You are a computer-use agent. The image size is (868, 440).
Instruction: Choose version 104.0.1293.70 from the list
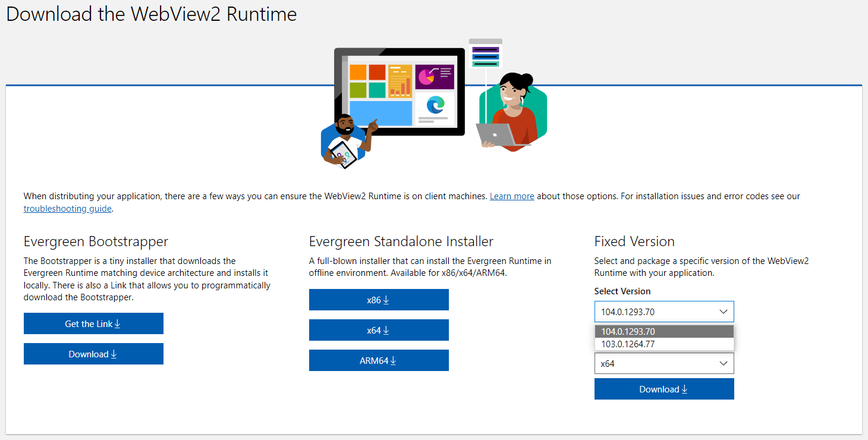click(x=664, y=332)
